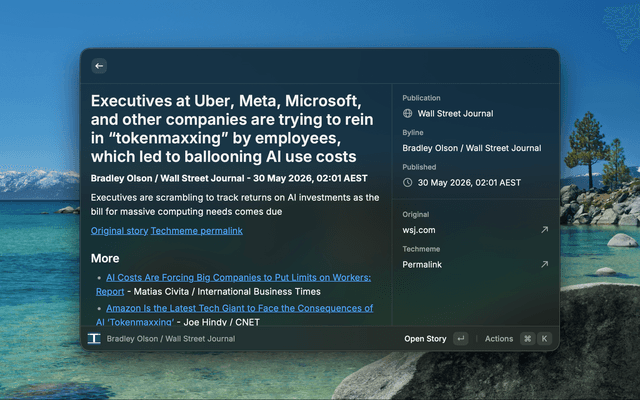640x400 pixels.
Task: Open wsj.com external link arrow
Action: (544, 230)
